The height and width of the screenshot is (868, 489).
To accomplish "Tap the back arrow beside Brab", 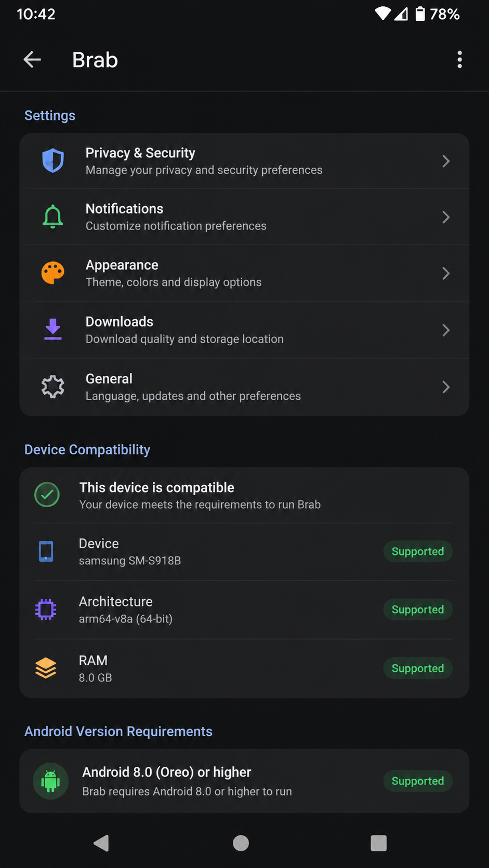I will click(x=32, y=60).
